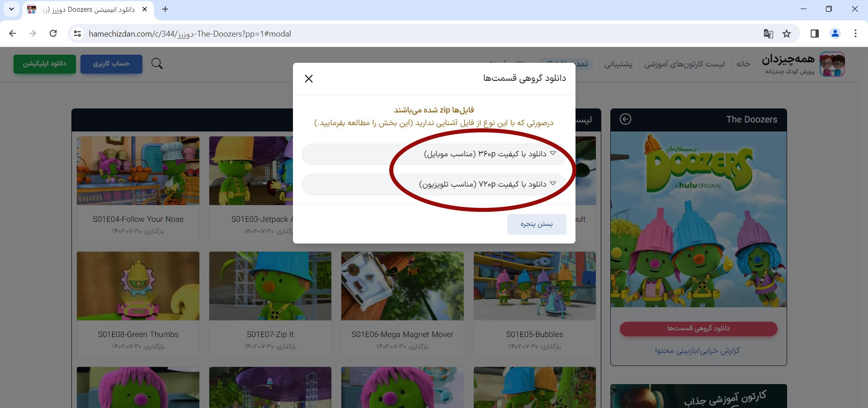
Task: Bookmark this page with the star icon
Action: (787, 33)
